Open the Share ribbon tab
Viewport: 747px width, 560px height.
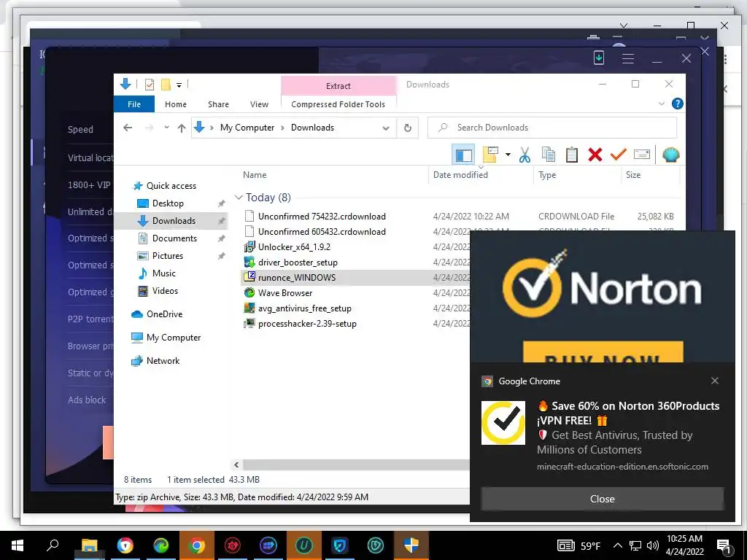pyautogui.click(x=218, y=104)
